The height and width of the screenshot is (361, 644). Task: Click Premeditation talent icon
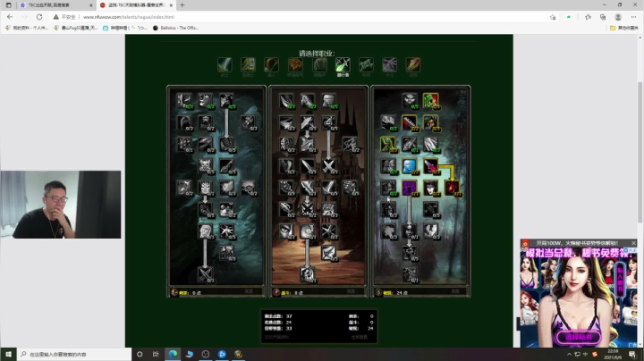point(409,231)
